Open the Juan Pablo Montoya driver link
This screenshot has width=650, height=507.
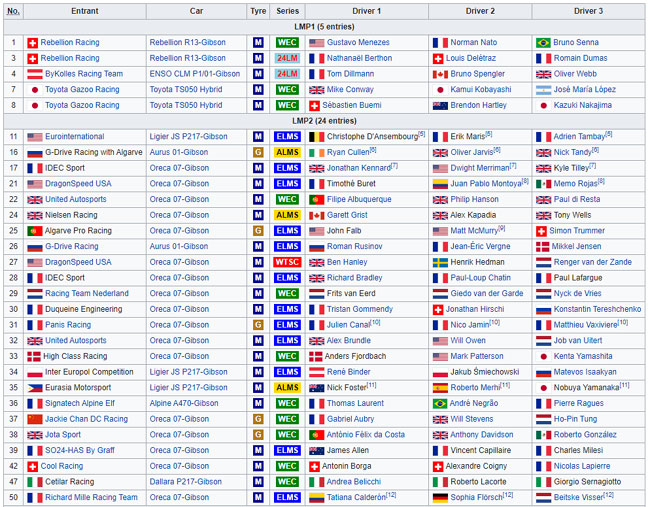tap(486, 184)
